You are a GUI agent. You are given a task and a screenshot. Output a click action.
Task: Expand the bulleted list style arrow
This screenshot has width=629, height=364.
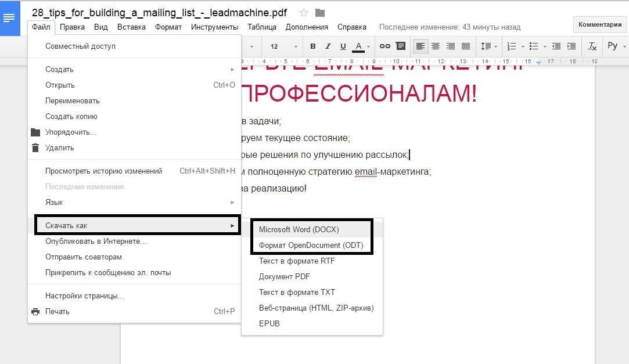point(544,46)
